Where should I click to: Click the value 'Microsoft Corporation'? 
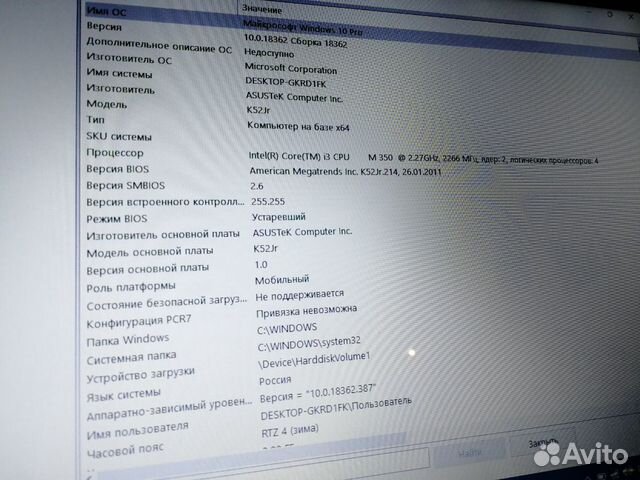[291, 68]
